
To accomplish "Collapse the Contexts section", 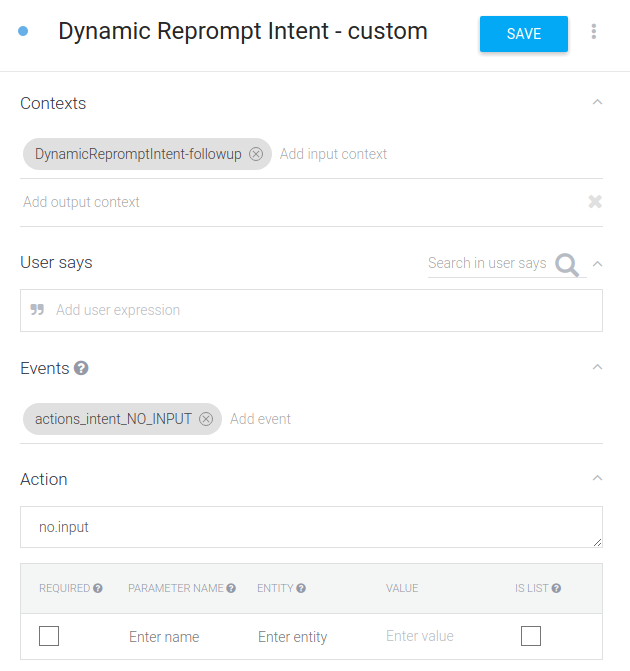I will pos(597,103).
